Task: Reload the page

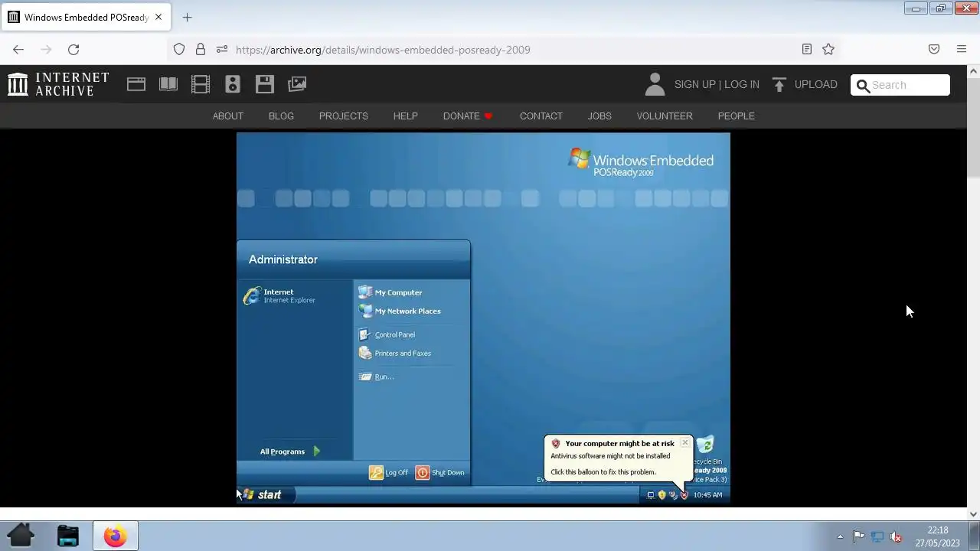Action: 73,49
